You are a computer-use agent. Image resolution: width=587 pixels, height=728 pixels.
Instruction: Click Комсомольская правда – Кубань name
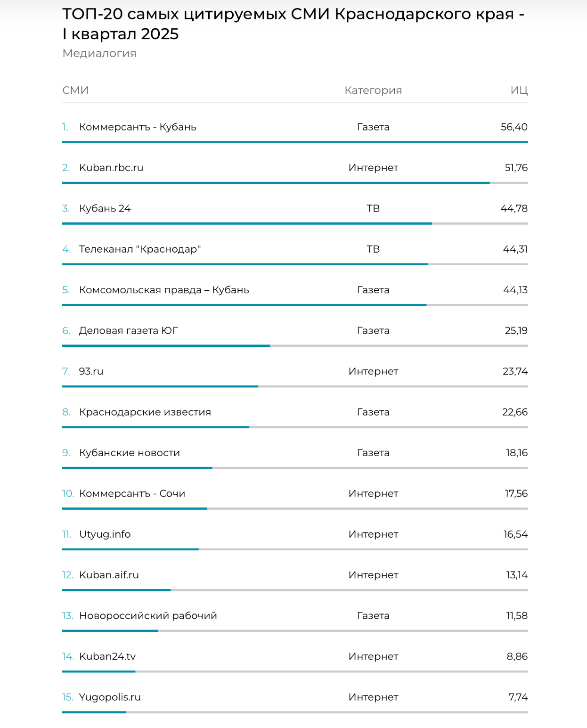point(164,290)
